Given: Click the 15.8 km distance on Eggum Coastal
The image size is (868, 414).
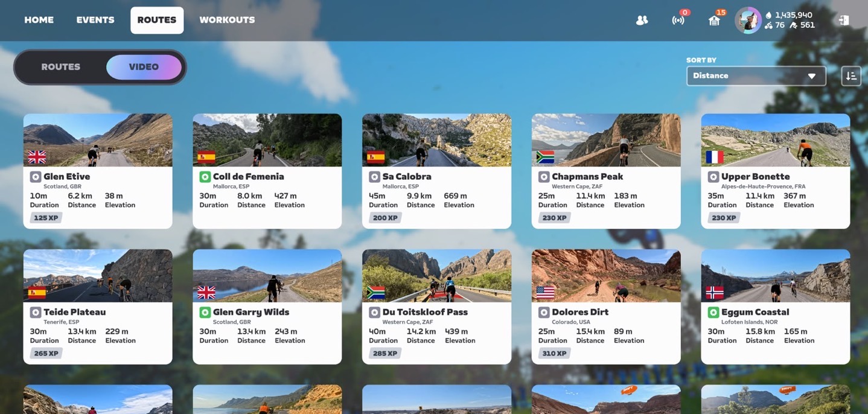Looking at the screenshot, I should tap(760, 332).
